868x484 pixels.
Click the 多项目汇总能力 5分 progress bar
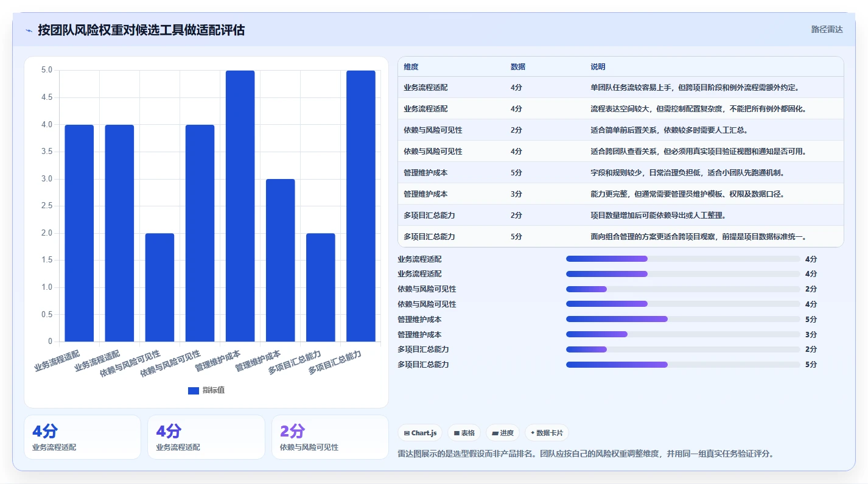tap(683, 365)
